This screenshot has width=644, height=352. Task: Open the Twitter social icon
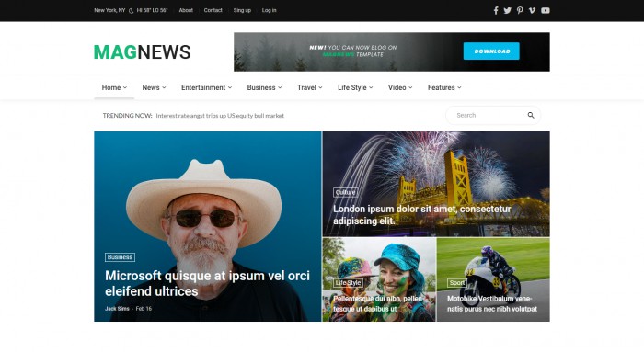click(508, 11)
